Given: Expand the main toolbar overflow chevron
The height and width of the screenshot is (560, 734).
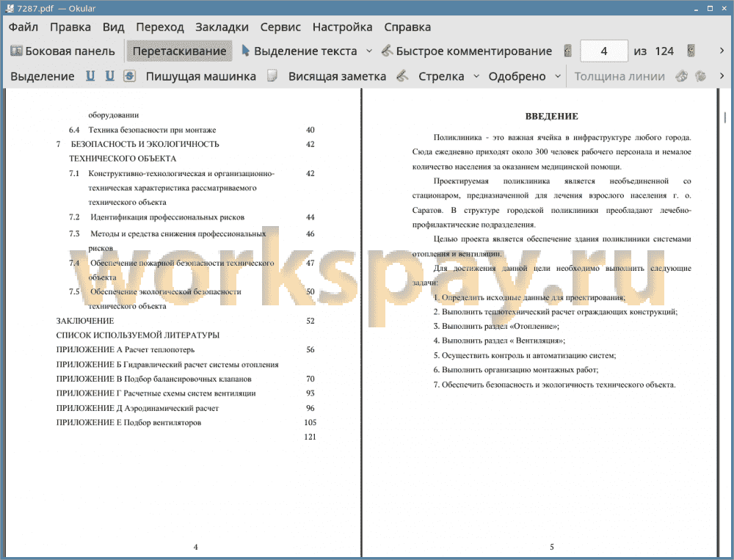Looking at the screenshot, I should click(722, 51).
